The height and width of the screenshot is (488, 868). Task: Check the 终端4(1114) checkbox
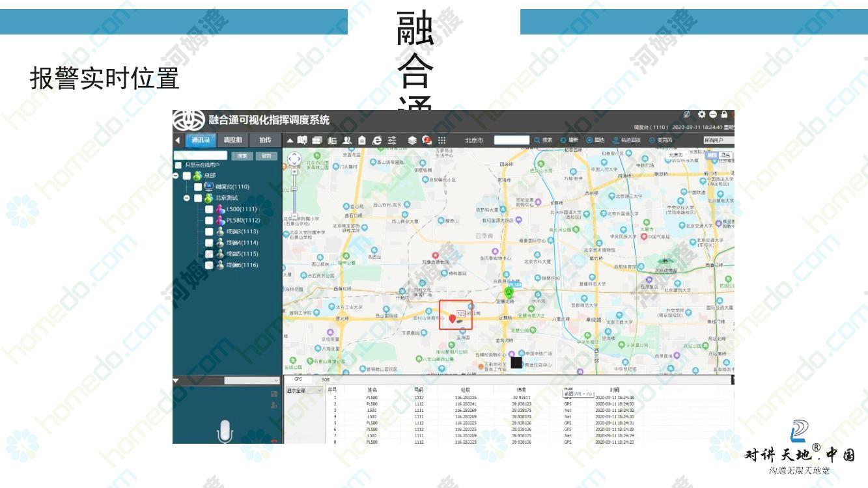pos(209,243)
